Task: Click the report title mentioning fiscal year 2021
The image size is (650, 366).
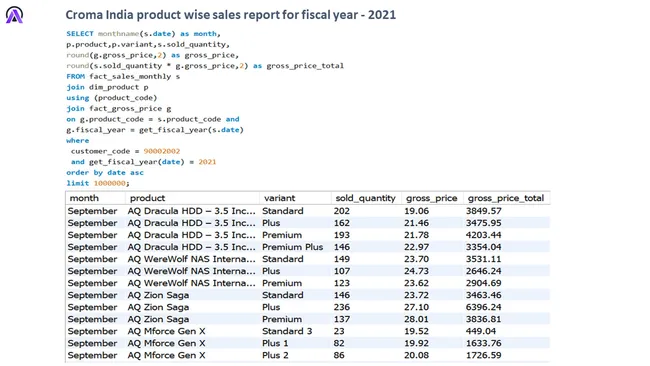Action: (230, 15)
